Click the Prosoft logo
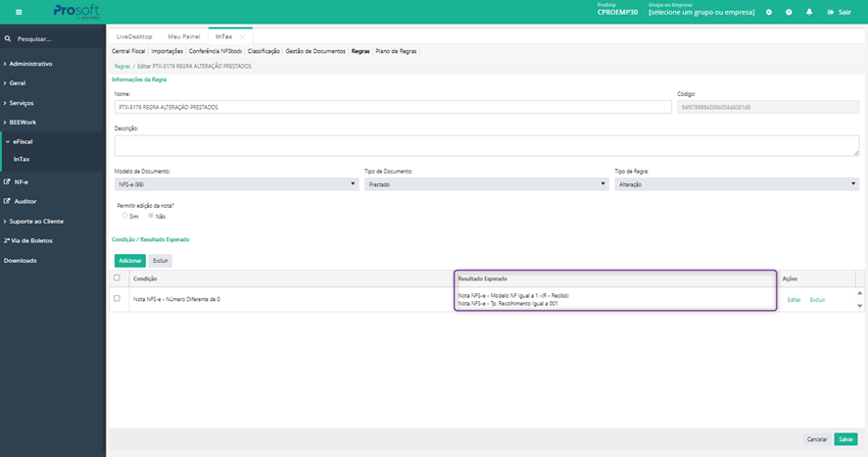868x457 pixels. coord(76,12)
